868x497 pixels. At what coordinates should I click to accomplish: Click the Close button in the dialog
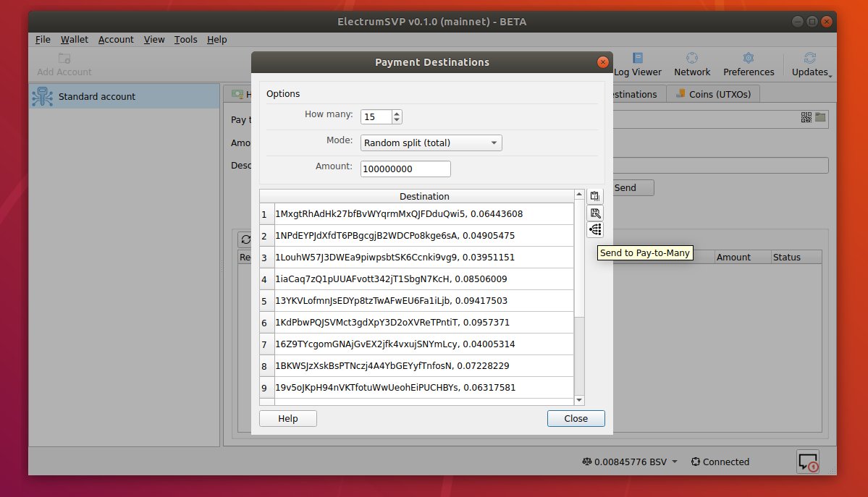[x=576, y=418]
